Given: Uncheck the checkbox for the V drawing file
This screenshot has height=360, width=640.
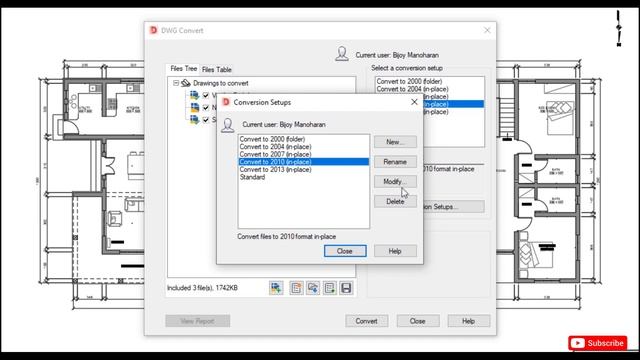Looking at the screenshot, I should [206, 96].
